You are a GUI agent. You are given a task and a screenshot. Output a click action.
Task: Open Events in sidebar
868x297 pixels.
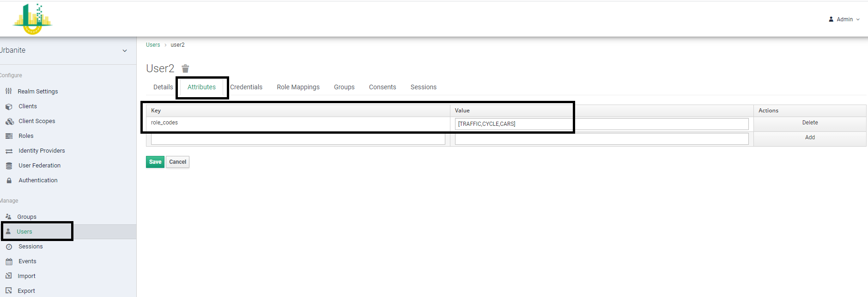(27, 261)
